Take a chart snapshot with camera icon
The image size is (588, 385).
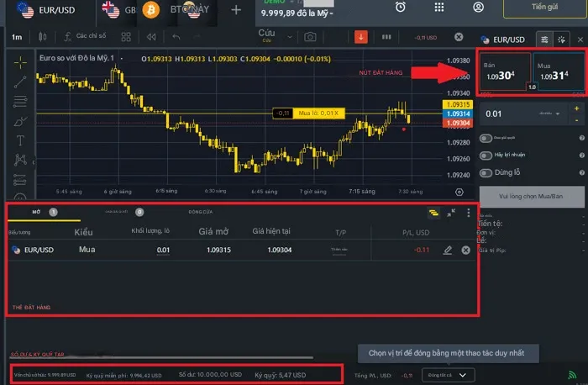(310, 37)
